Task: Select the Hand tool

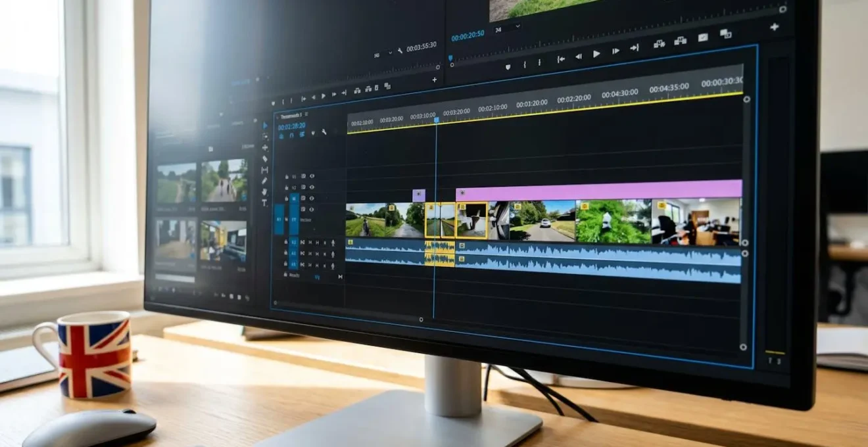Action: point(264,192)
